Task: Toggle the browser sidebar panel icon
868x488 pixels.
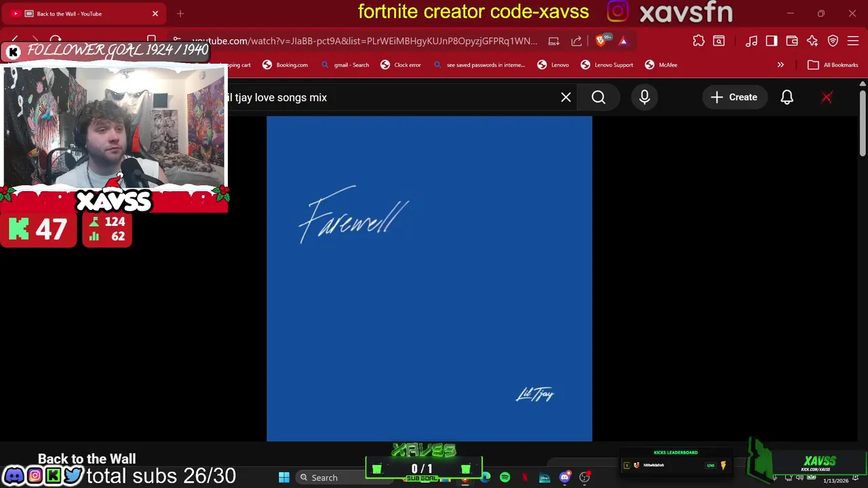Action: (x=772, y=41)
